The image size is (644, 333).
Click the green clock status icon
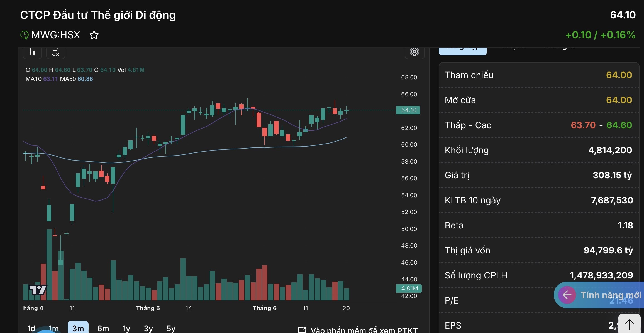25,35
